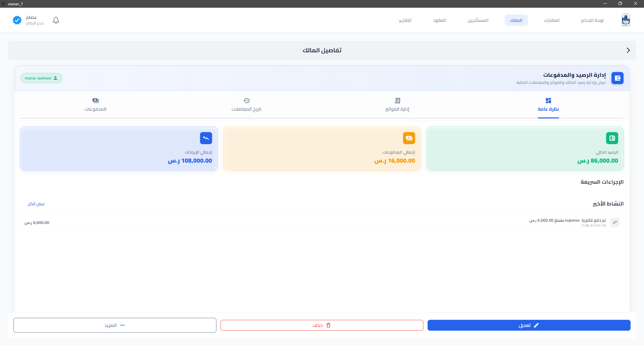Click the إجمالي الإيرادات card
The width and height of the screenshot is (644, 345).
(x=119, y=149)
